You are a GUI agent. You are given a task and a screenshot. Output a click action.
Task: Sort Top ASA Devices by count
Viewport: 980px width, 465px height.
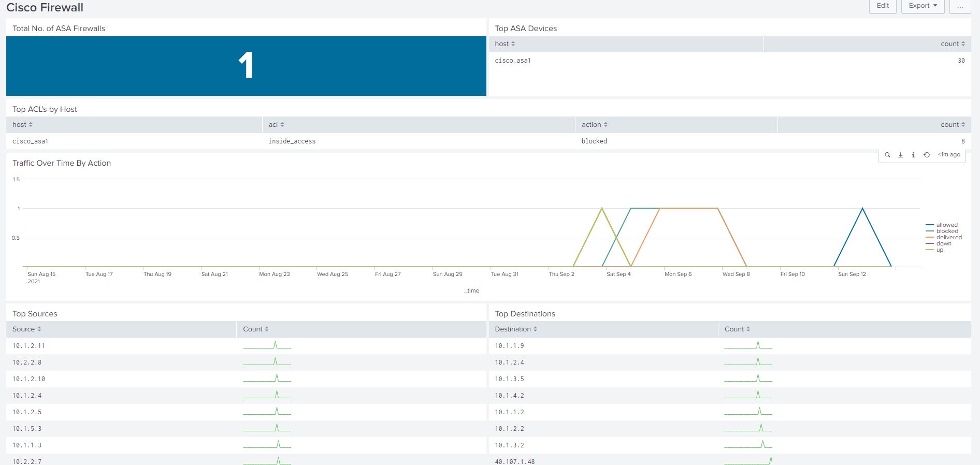(x=953, y=44)
